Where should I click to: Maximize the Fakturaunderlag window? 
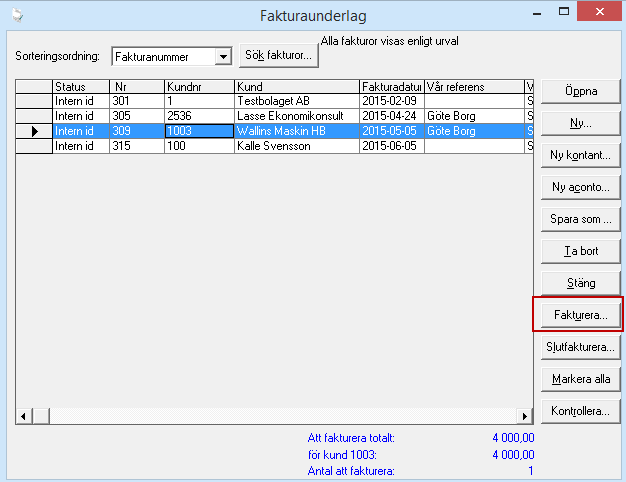click(564, 12)
